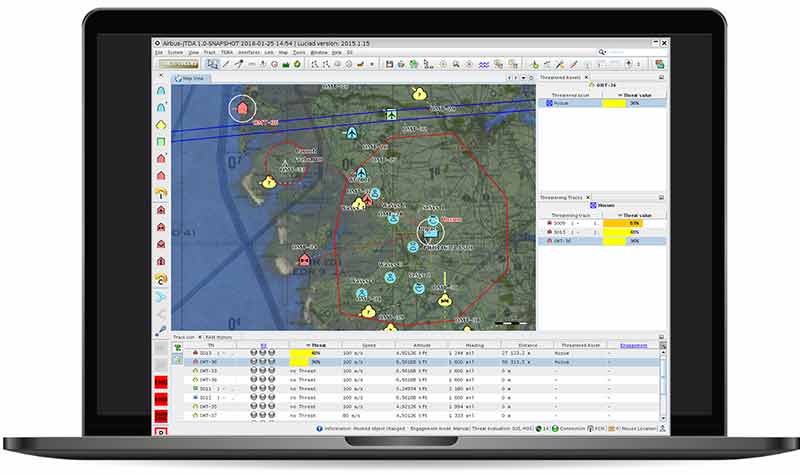Image resolution: width=800 pixels, height=475 pixels.
Task: Sort Threatening Tracks by Threat value header
Action: [634, 215]
